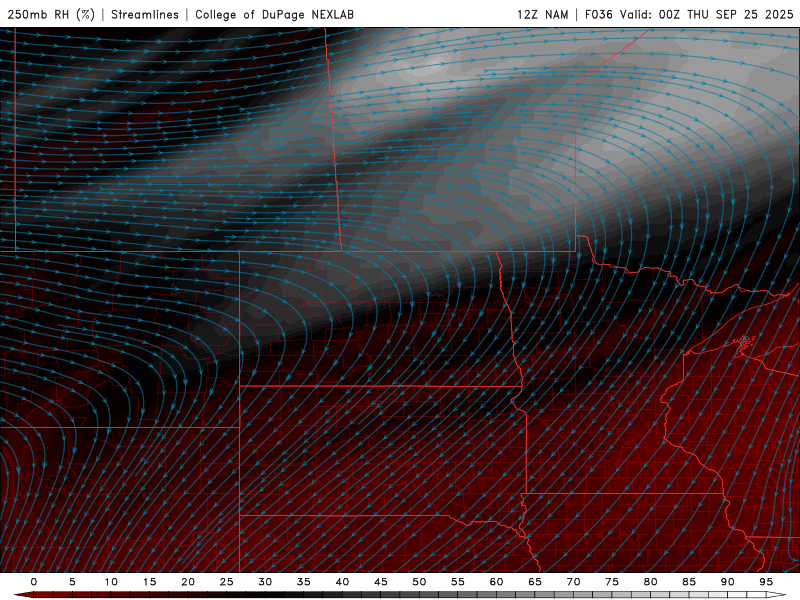The height and width of the screenshot is (600, 800).
Task: Click the "90" color scale label
Action: 728,582
